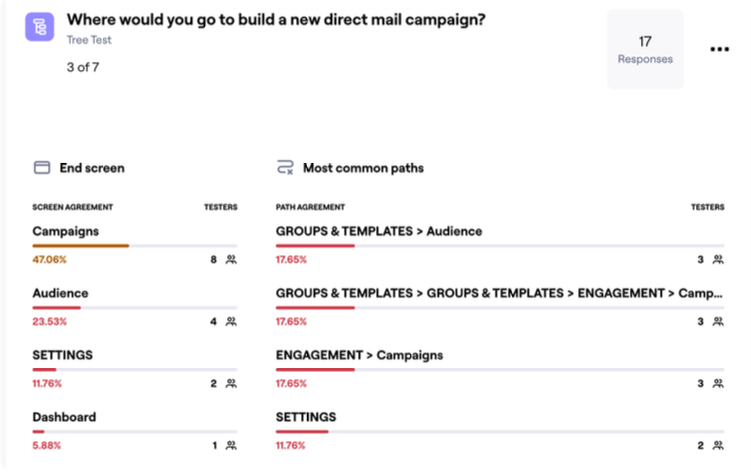
Task: Open the three-dot more options menu
Action: pos(719,50)
